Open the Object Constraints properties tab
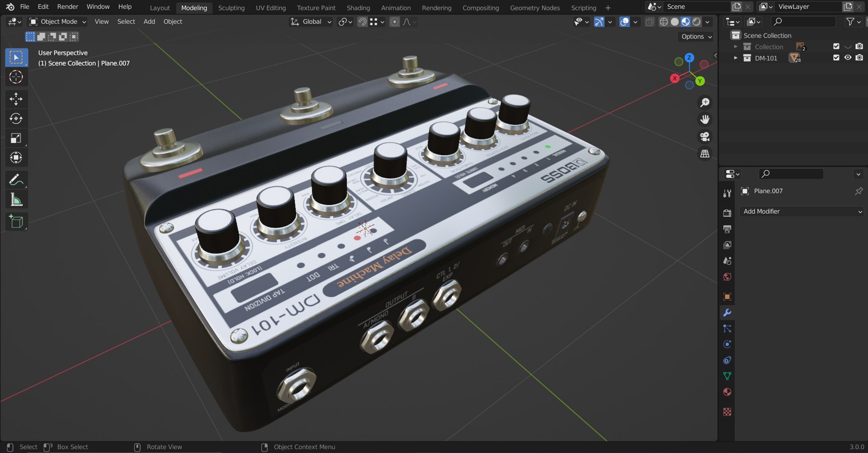Screen dimensions: 868x453 pos(727,360)
